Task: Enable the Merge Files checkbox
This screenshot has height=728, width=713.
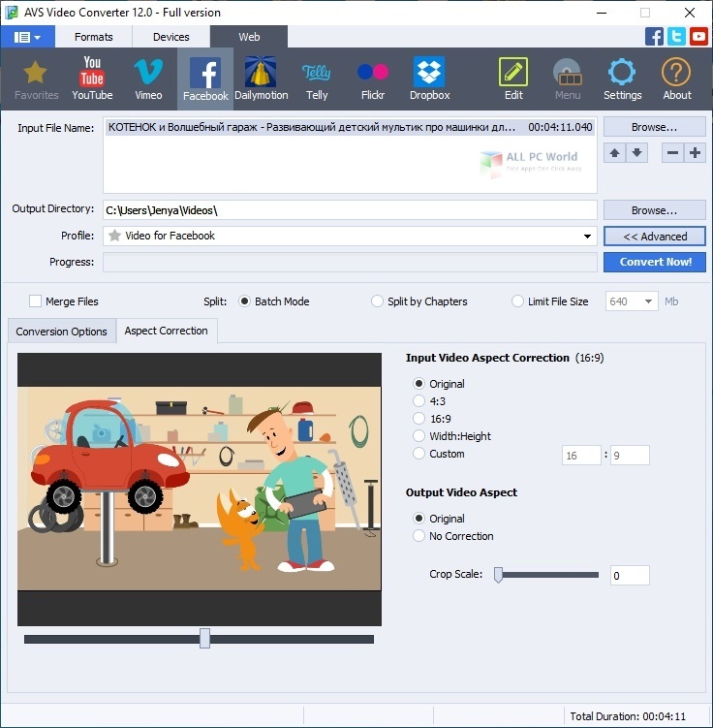Action: 36,301
